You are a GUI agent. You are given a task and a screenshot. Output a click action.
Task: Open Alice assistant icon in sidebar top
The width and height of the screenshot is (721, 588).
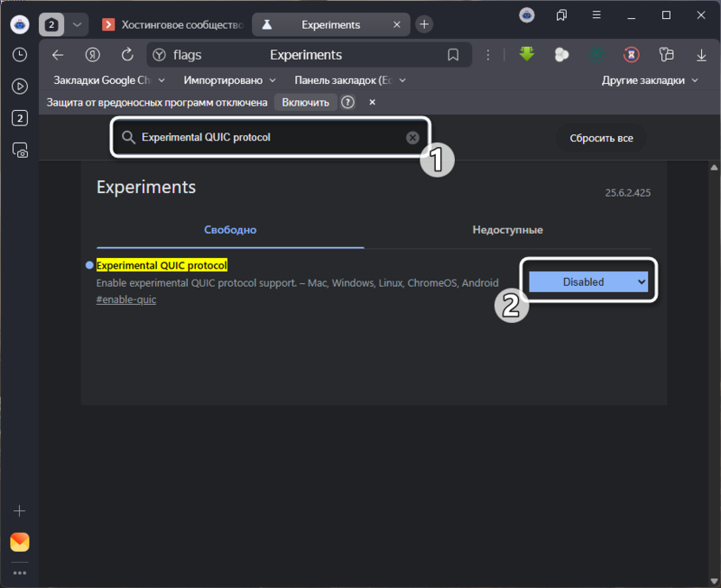coord(20,24)
